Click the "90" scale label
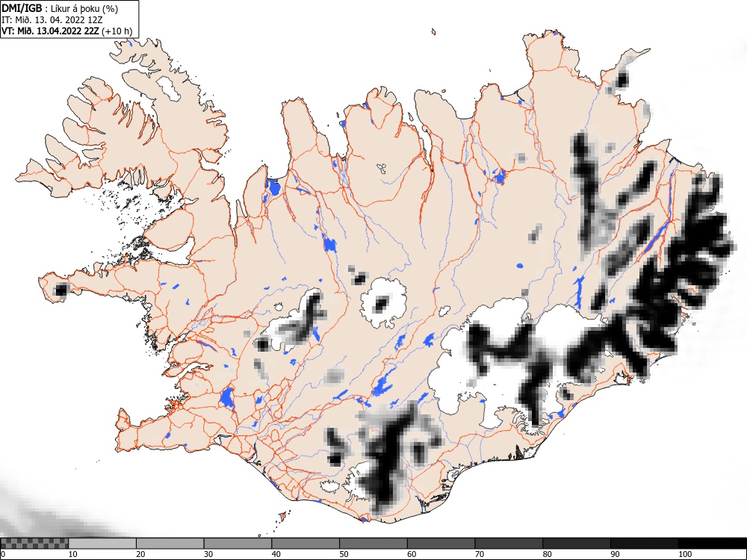 coord(615,554)
